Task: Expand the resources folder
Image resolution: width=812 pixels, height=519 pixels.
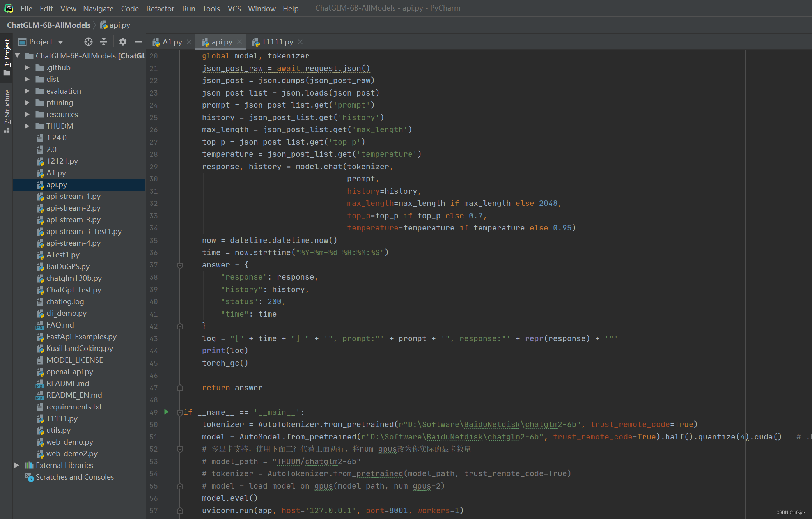Action: (27, 114)
